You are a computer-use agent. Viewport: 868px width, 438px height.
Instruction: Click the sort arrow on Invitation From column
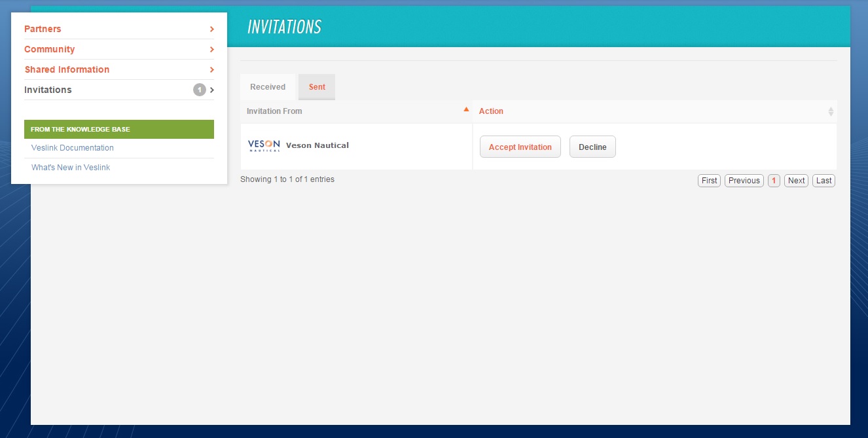click(466, 109)
